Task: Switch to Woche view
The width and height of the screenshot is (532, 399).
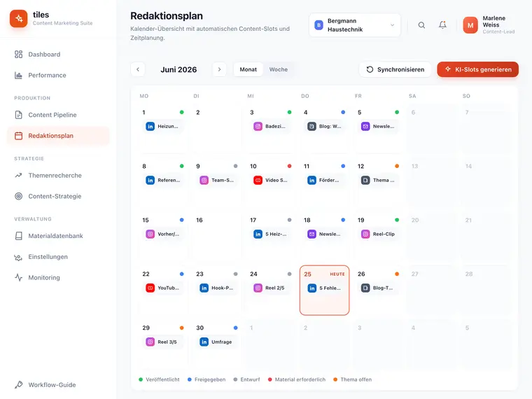Action: [279, 69]
